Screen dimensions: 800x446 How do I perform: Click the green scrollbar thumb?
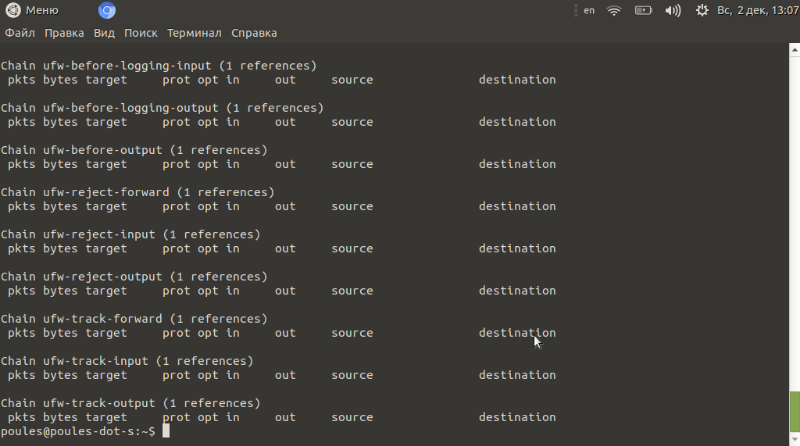tap(794, 412)
